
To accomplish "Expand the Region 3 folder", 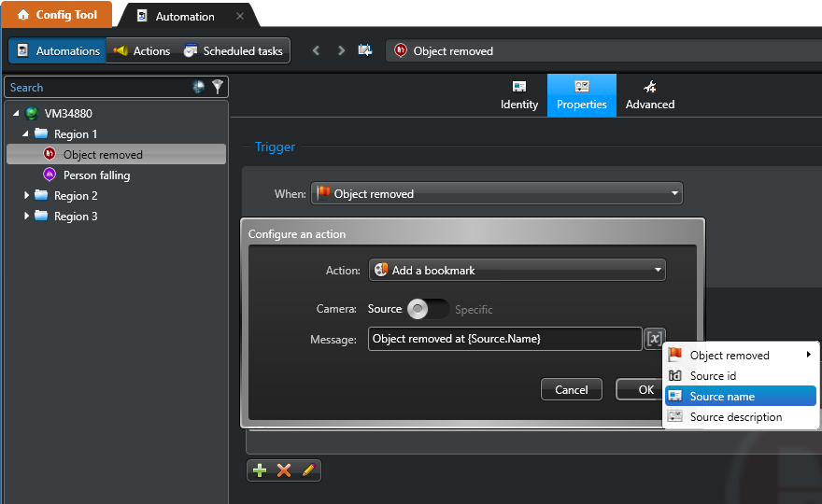I will (26, 216).
